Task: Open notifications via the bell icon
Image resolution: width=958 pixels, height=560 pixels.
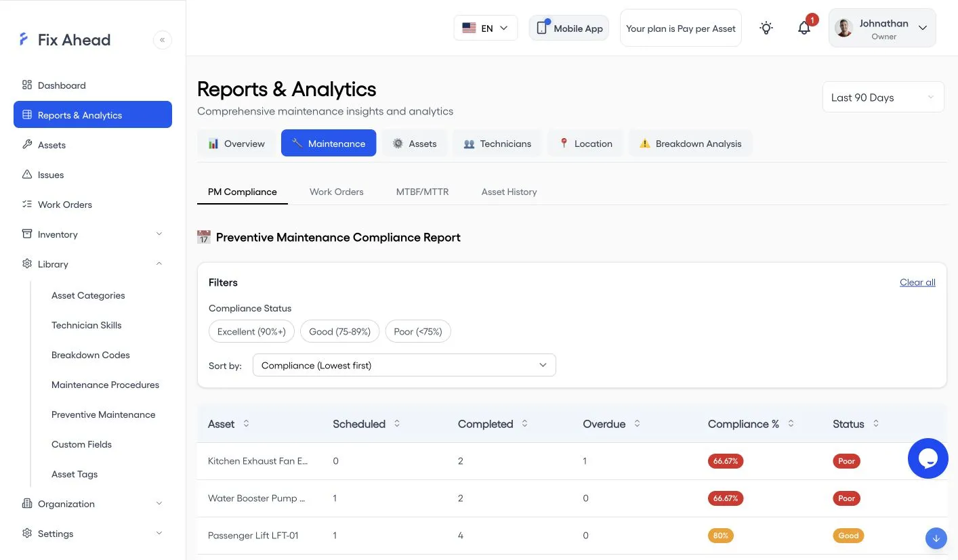Action: pyautogui.click(x=804, y=28)
